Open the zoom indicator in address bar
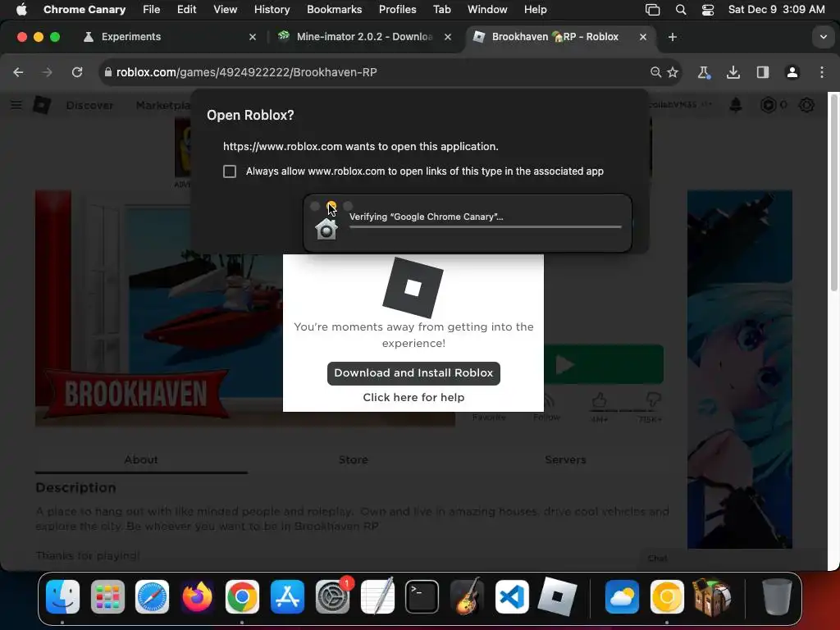 pos(655,72)
